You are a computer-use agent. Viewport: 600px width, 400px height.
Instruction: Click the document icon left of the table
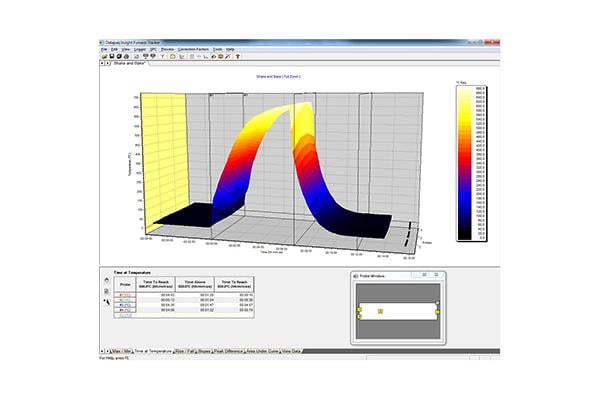pyautogui.click(x=107, y=291)
